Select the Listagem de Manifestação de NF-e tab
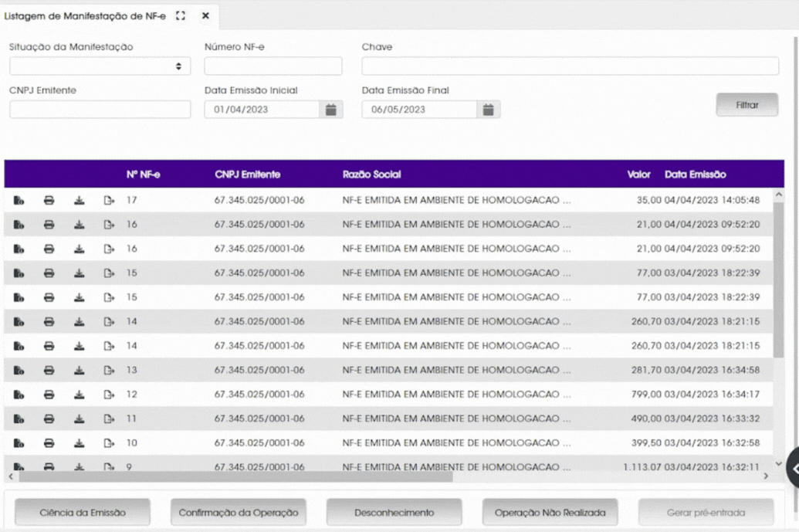 pyautogui.click(x=85, y=16)
